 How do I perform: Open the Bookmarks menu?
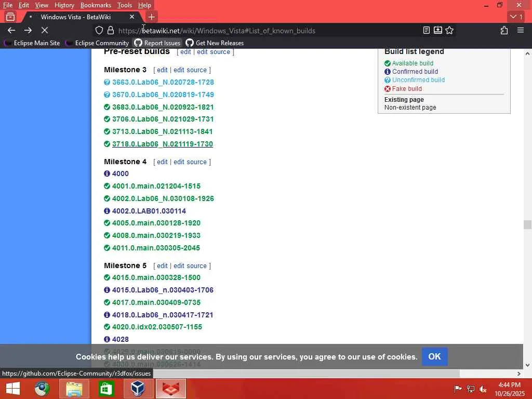pos(96,5)
